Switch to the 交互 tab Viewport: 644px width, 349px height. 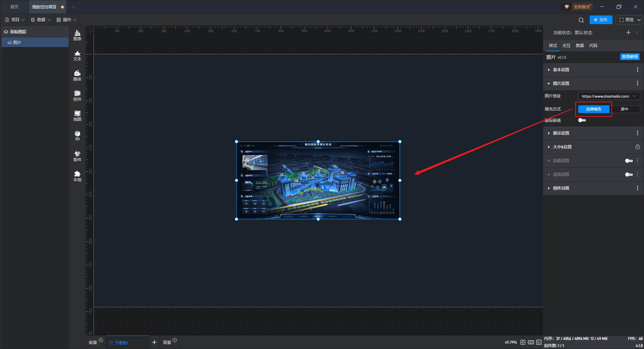point(566,45)
